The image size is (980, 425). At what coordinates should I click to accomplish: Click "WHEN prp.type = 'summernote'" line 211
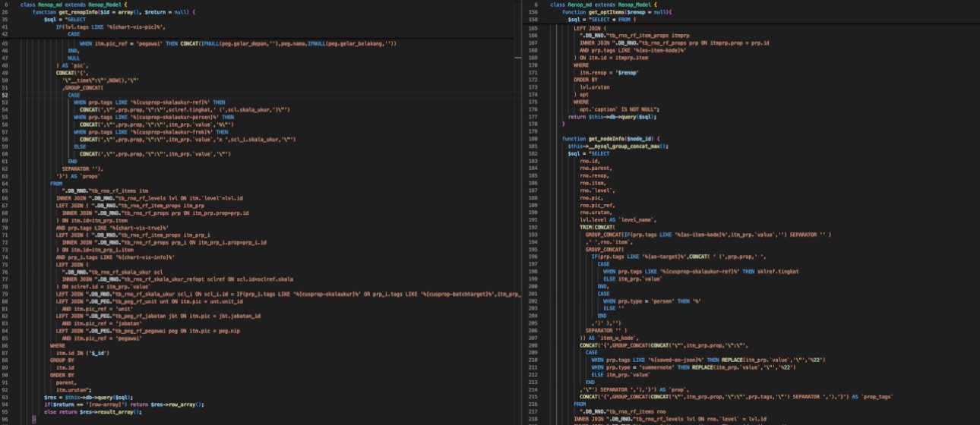693,367
